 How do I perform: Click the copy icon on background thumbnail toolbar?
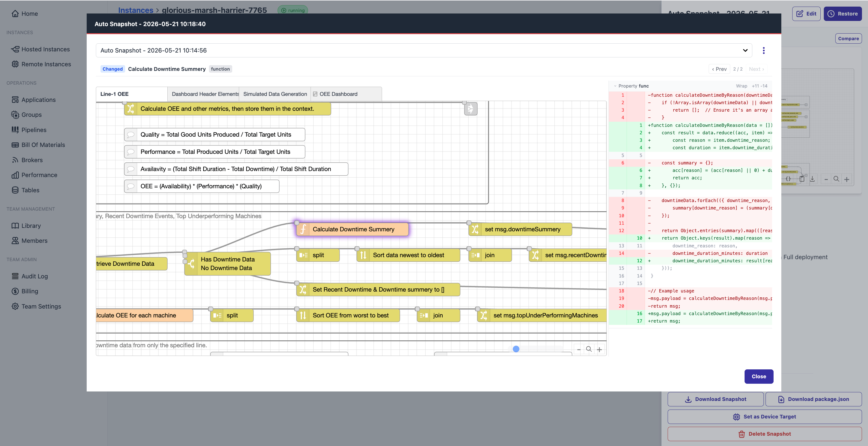click(x=802, y=179)
